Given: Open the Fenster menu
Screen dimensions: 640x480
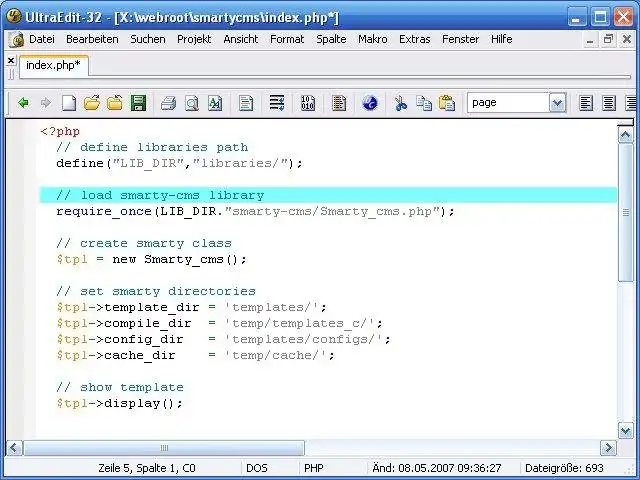Looking at the screenshot, I should tap(460, 39).
